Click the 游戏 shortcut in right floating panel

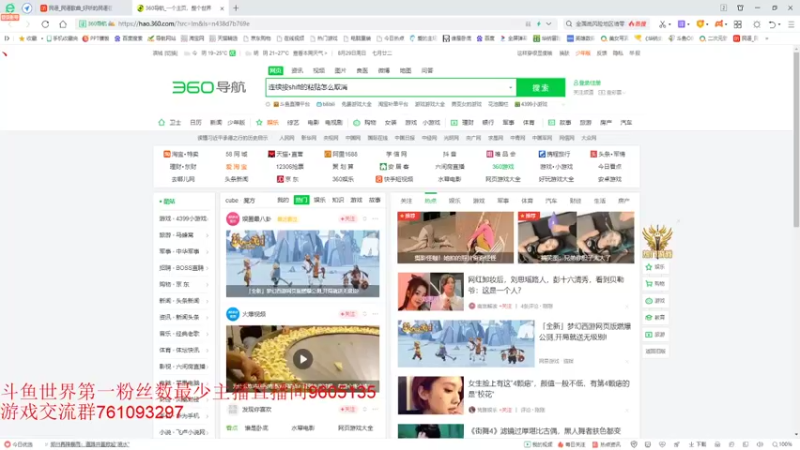click(655, 301)
